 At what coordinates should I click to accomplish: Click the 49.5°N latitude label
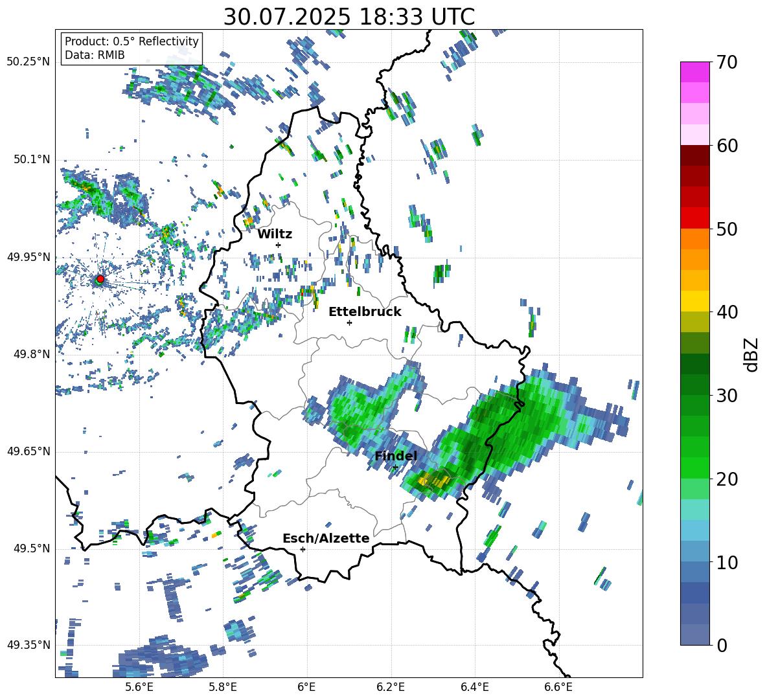32,548
